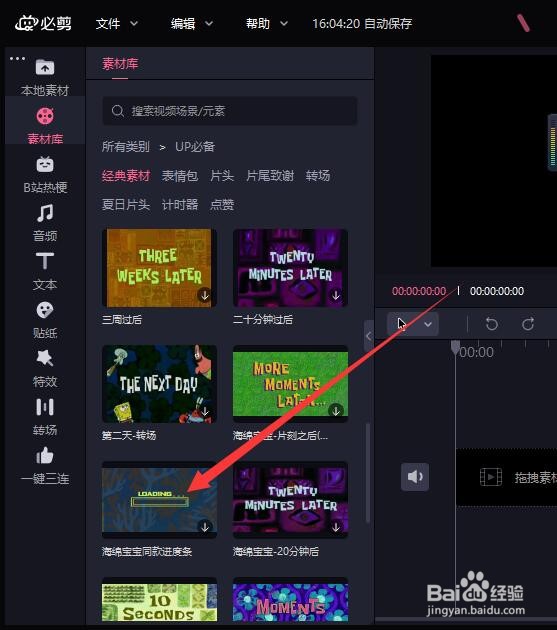Open the 本地素材 local media panel
Screen dimensions: 557x630
[x=45, y=77]
